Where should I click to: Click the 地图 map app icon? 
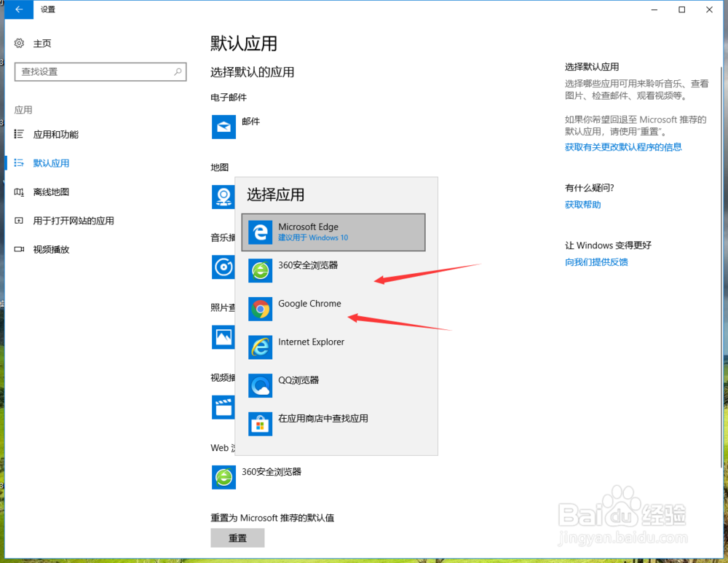pyautogui.click(x=223, y=197)
